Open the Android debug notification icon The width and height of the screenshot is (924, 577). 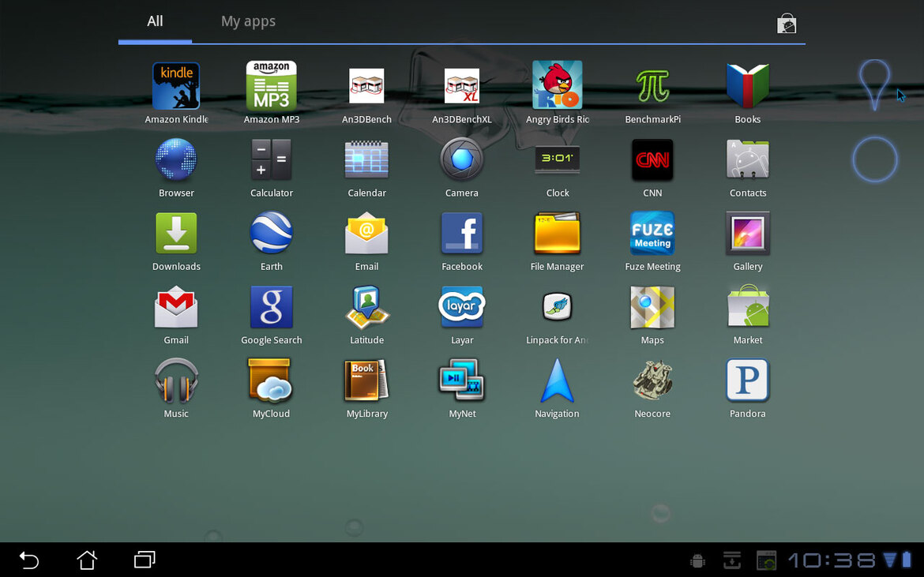697,560
